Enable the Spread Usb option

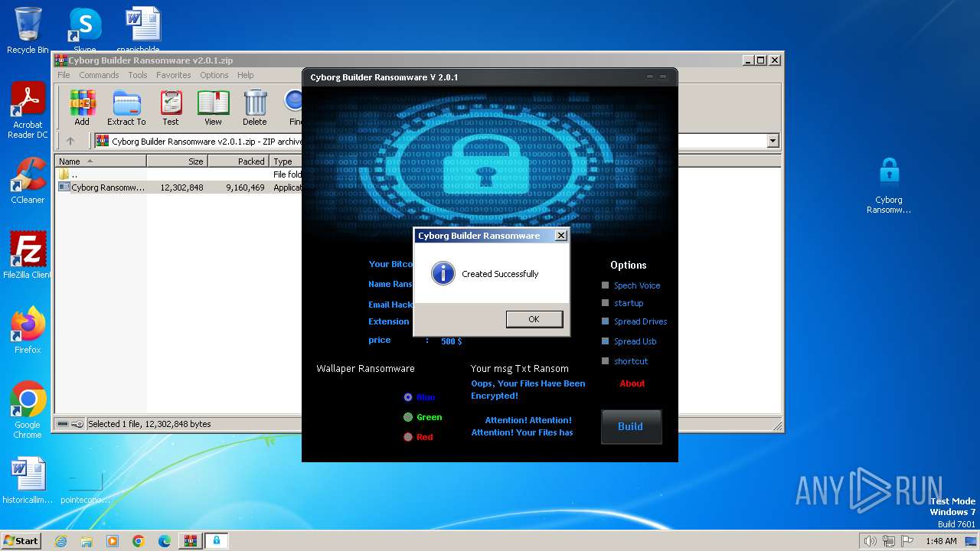click(x=606, y=341)
